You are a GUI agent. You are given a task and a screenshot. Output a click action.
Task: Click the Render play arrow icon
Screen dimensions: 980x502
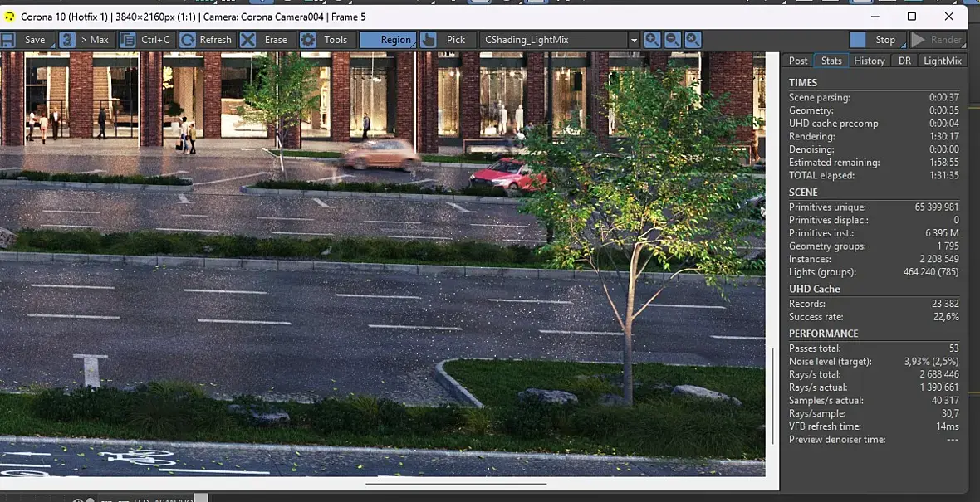coord(918,40)
